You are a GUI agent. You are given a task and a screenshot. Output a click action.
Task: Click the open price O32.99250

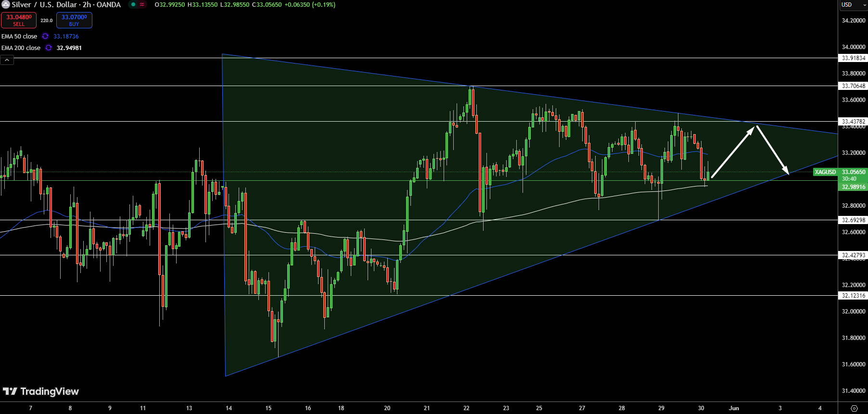click(x=170, y=5)
